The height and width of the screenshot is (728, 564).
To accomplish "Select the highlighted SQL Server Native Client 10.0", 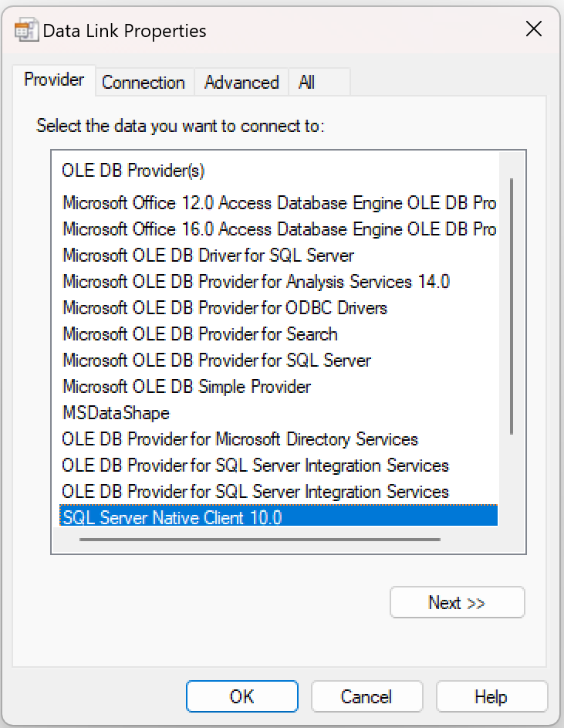I will click(279, 516).
